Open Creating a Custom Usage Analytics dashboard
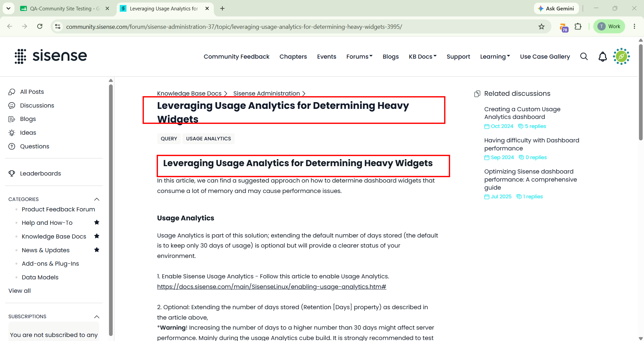This screenshot has width=644, height=341. coord(522,113)
